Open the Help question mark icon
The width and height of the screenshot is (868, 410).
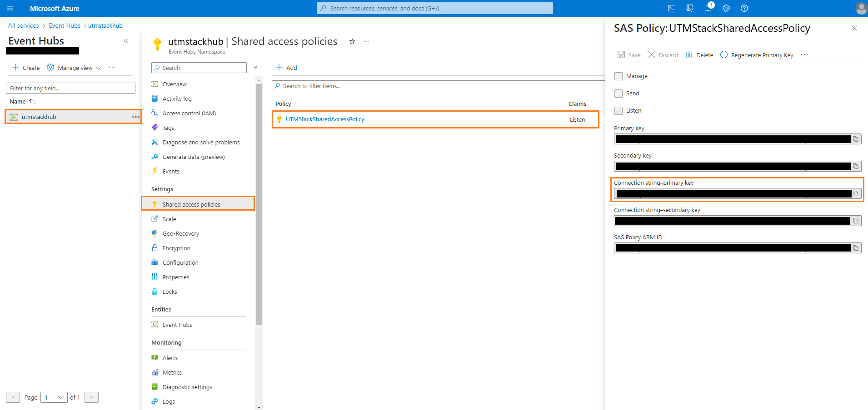point(744,8)
